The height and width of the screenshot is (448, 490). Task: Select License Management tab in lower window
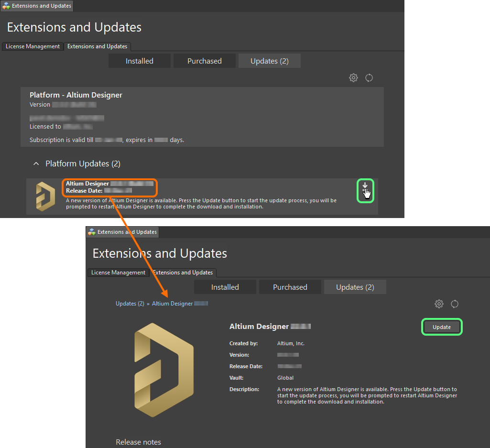pos(118,273)
